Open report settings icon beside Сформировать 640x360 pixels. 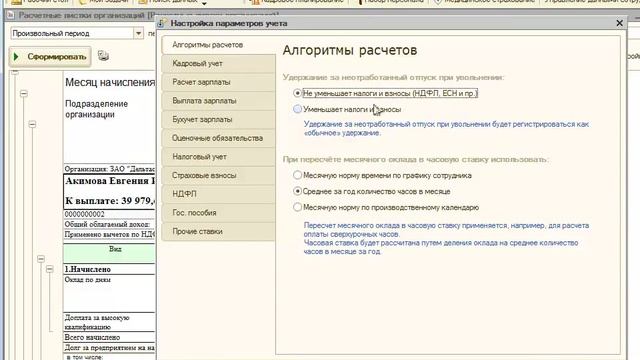(103, 56)
